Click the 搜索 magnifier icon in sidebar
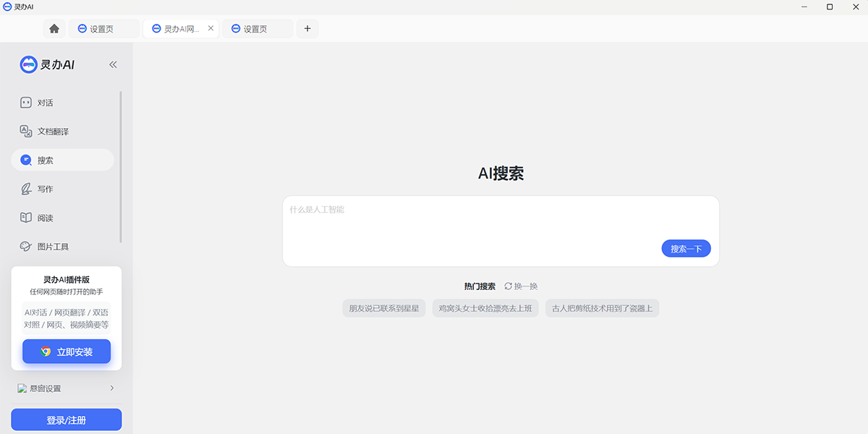 [x=26, y=160]
